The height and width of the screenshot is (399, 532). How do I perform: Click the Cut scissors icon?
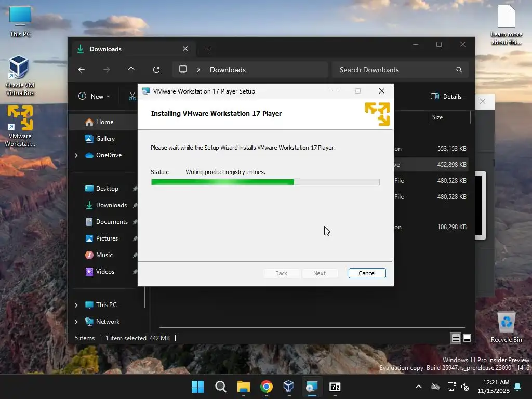[x=132, y=96]
